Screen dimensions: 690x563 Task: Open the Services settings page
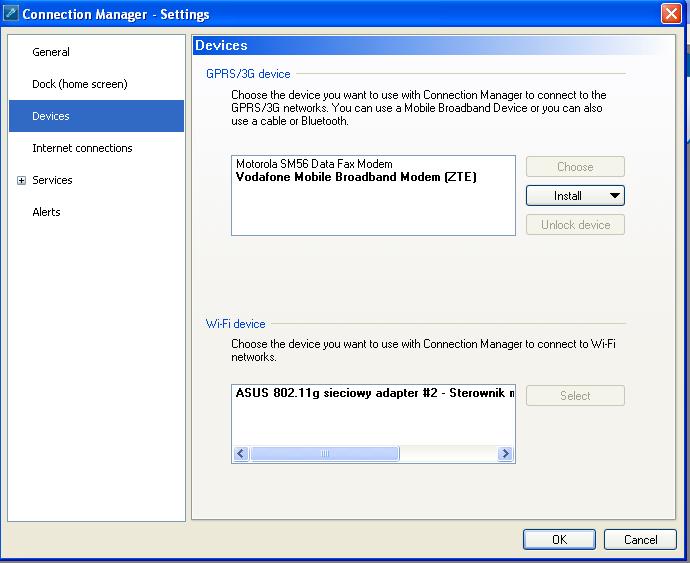[x=52, y=180]
